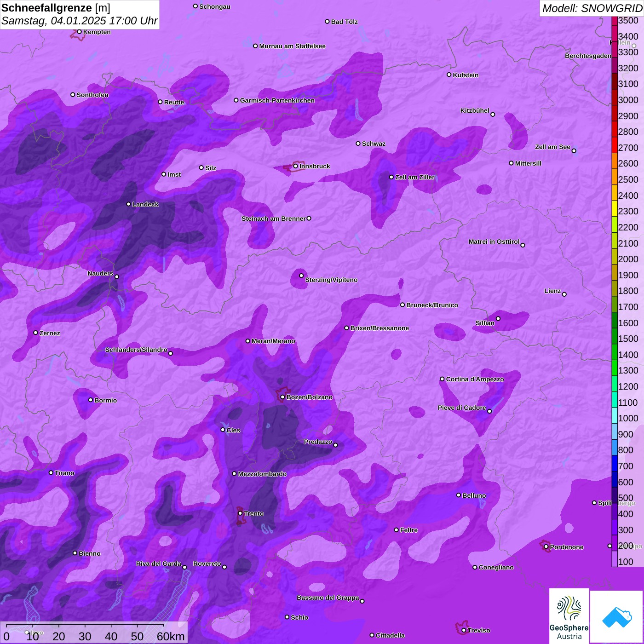Image resolution: width=644 pixels, height=644 pixels.
Task: Click the Bassano del Grappa label
Action: [x=328, y=598]
